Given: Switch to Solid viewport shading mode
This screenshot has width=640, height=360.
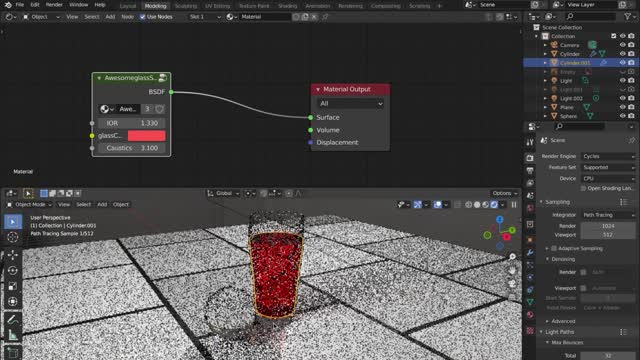Looking at the screenshot, I should pyautogui.click(x=477, y=204).
